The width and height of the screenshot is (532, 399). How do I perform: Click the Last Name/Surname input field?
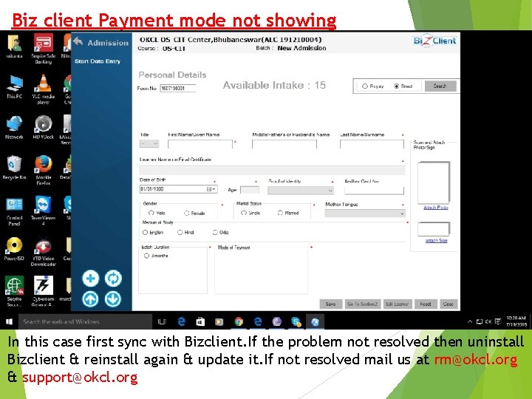(372, 144)
